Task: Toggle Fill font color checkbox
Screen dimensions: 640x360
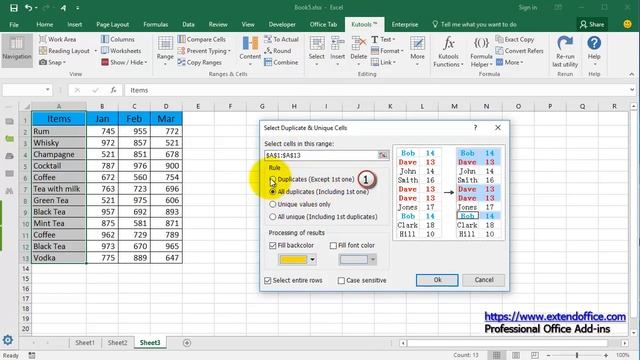Action: pyautogui.click(x=333, y=245)
